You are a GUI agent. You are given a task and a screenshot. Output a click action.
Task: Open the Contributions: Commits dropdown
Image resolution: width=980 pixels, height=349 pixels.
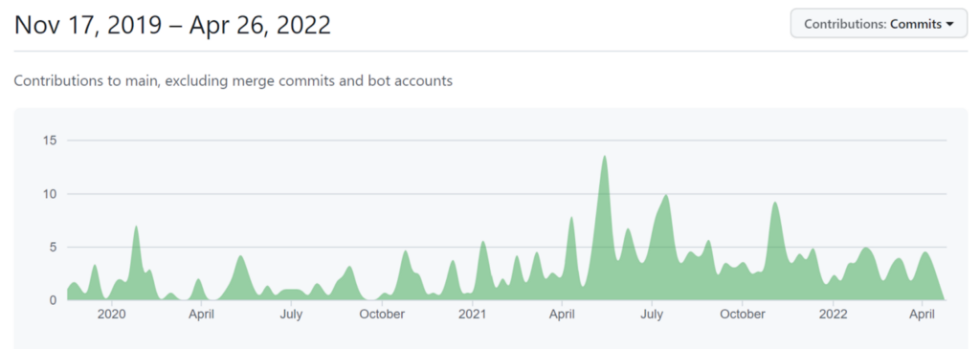tap(879, 24)
